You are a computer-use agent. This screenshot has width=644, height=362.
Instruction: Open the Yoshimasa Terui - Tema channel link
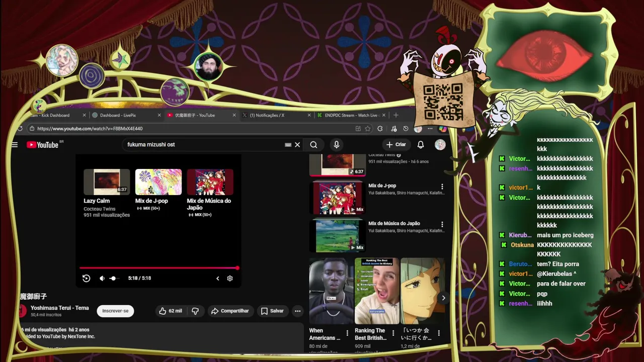pos(60,308)
